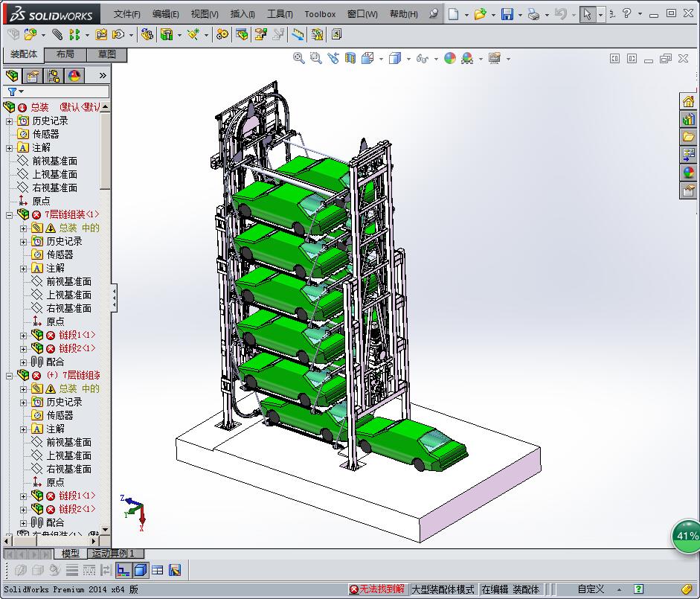Open the Toolbox menu
The image size is (700, 599).
[320, 14]
